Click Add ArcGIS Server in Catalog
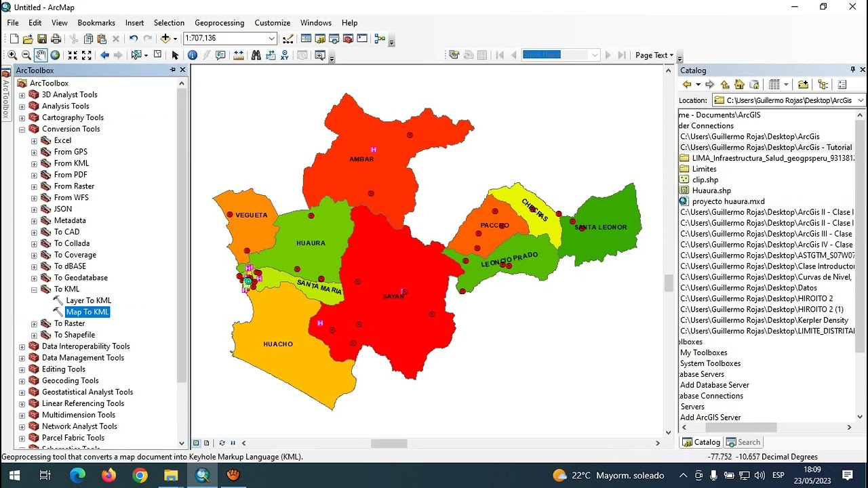868x488 pixels. click(x=710, y=418)
